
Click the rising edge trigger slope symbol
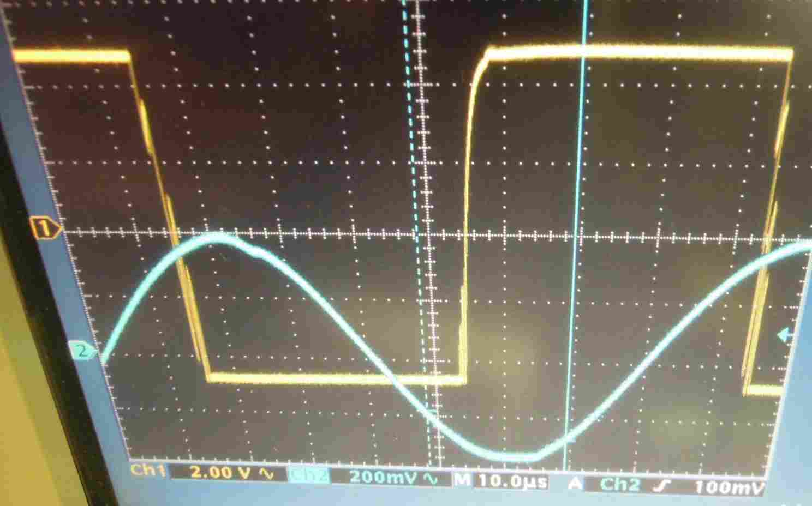click(x=663, y=485)
